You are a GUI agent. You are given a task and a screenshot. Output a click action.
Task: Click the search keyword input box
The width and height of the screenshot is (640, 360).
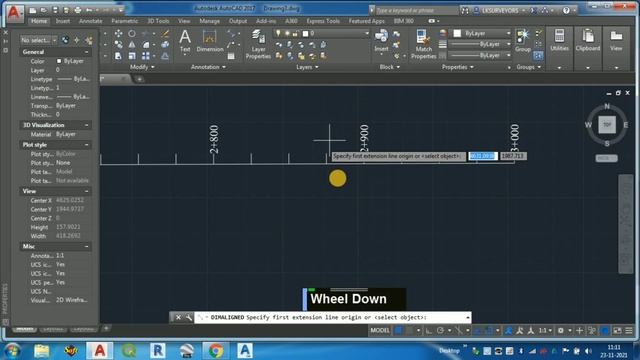click(x=416, y=10)
